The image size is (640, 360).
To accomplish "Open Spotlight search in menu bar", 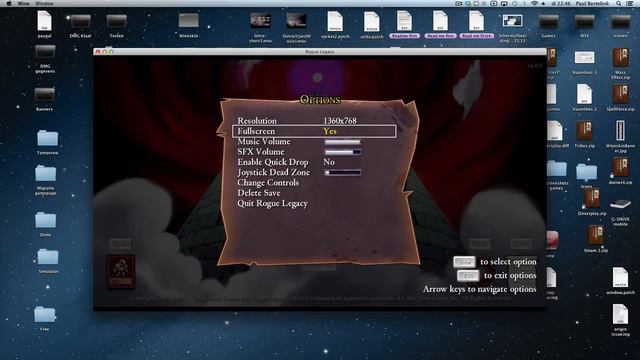I will [619, 3].
